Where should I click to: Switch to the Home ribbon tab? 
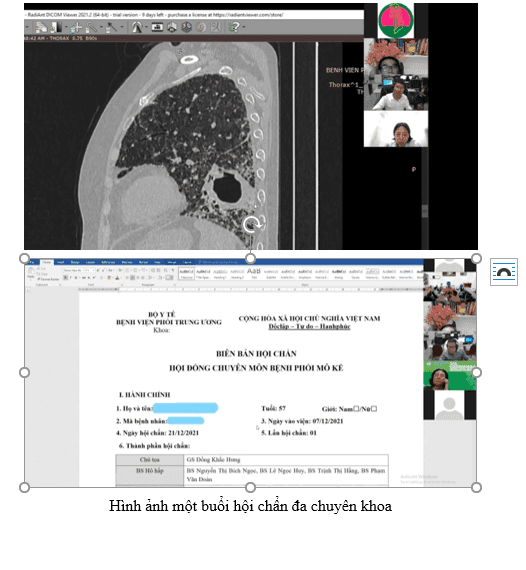47,262
